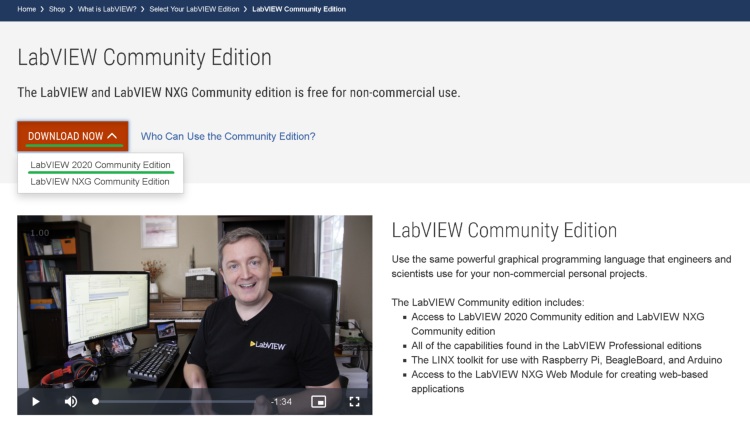Click the paragraph about graphical programming language

(561, 267)
